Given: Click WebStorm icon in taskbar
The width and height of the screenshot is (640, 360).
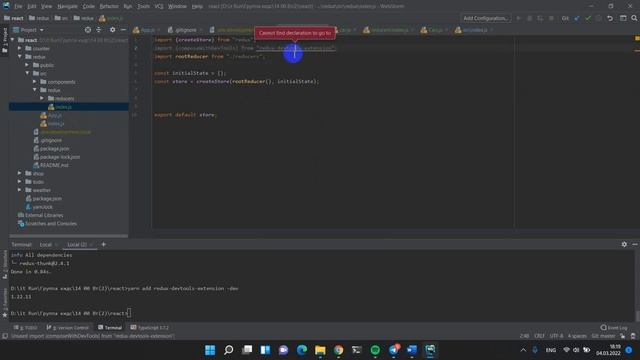Looking at the screenshot, I should coord(430,350).
